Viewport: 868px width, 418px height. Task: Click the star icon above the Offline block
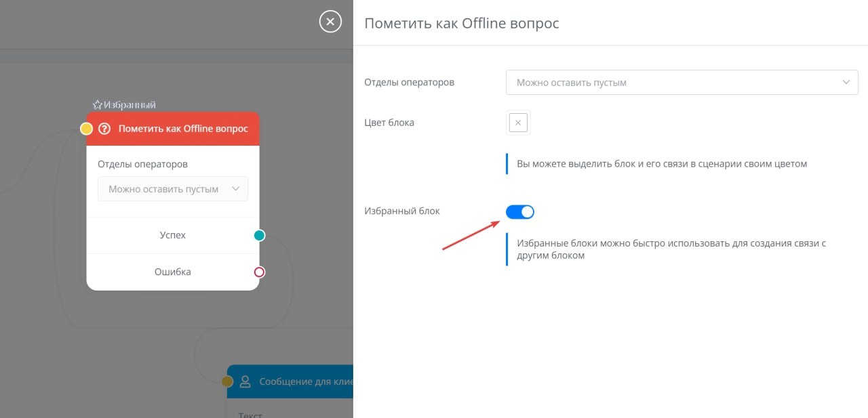pos(98,105)
